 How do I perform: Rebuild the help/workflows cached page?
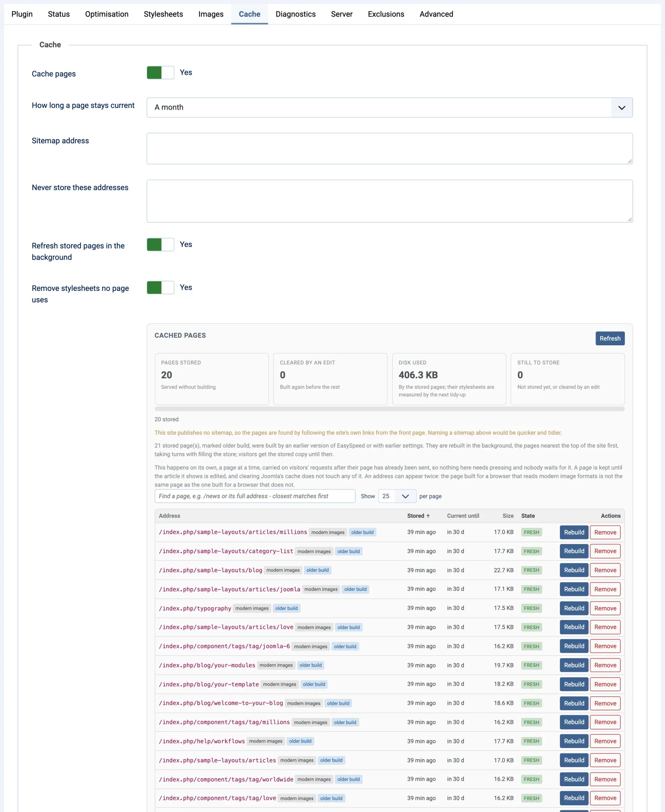pos(574,741)
